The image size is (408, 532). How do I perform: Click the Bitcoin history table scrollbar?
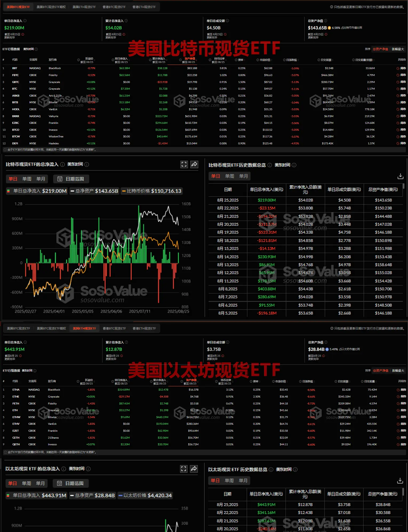click(403, 186)
